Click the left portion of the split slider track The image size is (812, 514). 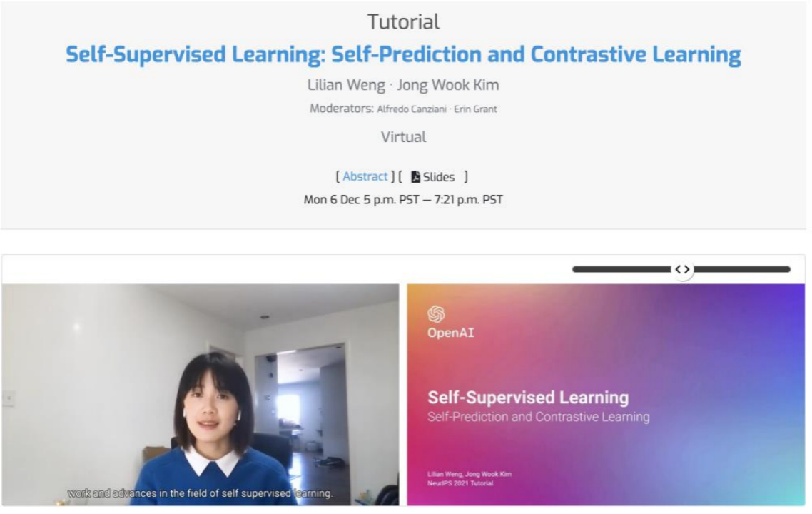(621, 269)
